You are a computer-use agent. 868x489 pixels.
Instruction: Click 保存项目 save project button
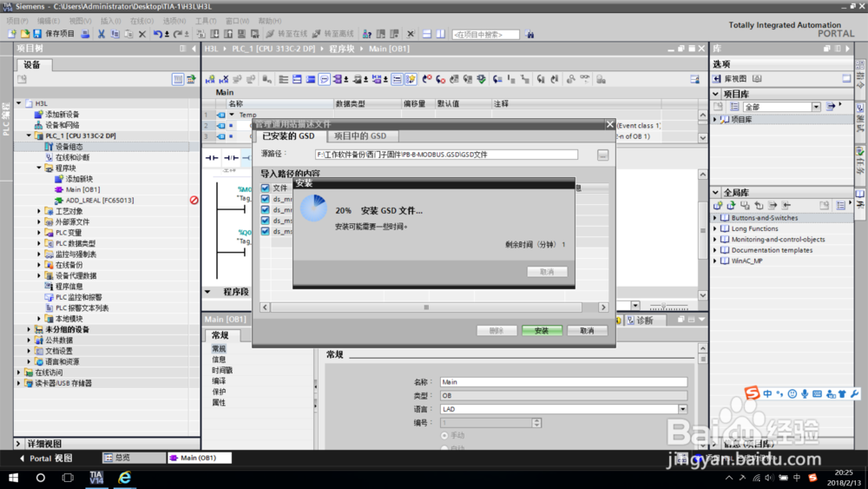point(54,35)
